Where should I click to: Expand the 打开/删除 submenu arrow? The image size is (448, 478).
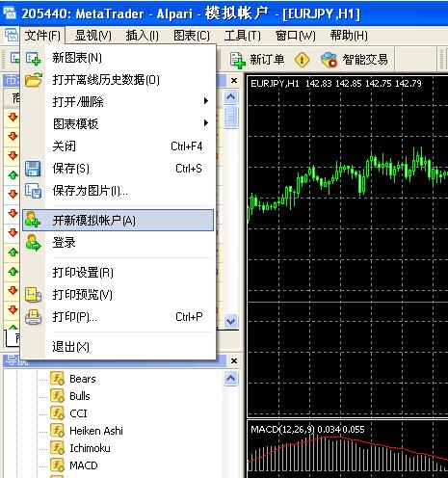(206, 101)
